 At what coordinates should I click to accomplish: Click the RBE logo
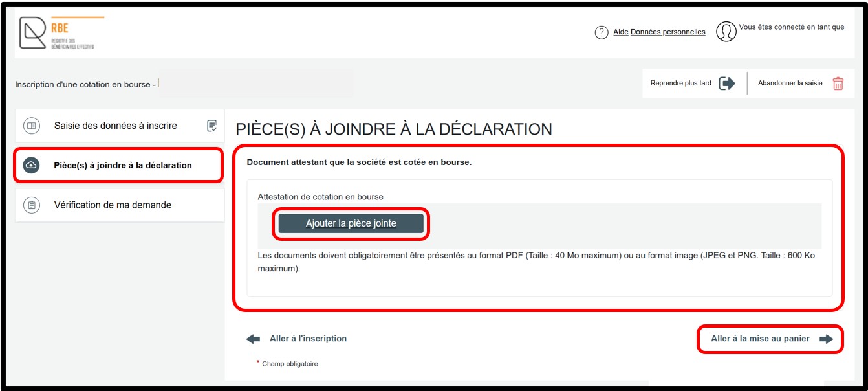[57, 33]
